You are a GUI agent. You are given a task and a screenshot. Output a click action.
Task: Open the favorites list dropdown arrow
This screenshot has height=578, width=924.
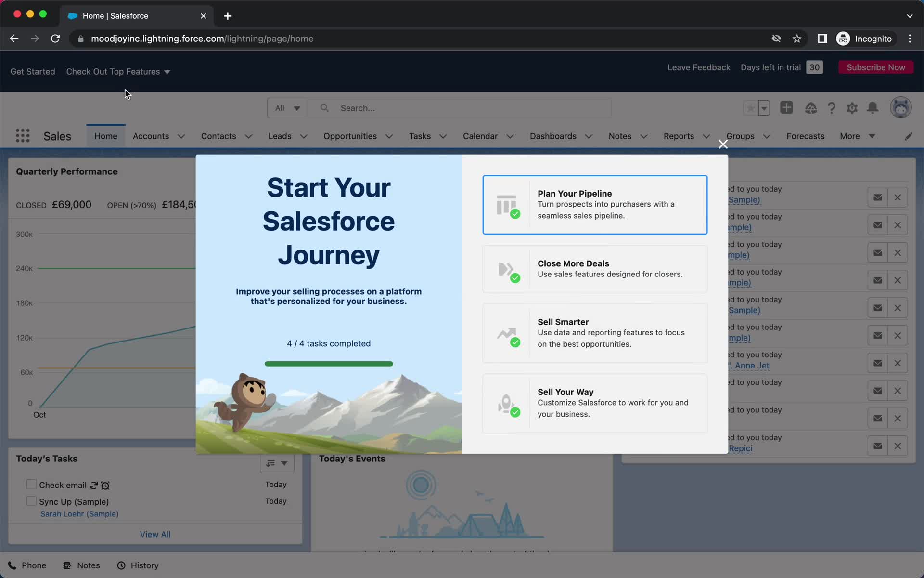pyautogui.click(x=764, y=108)
